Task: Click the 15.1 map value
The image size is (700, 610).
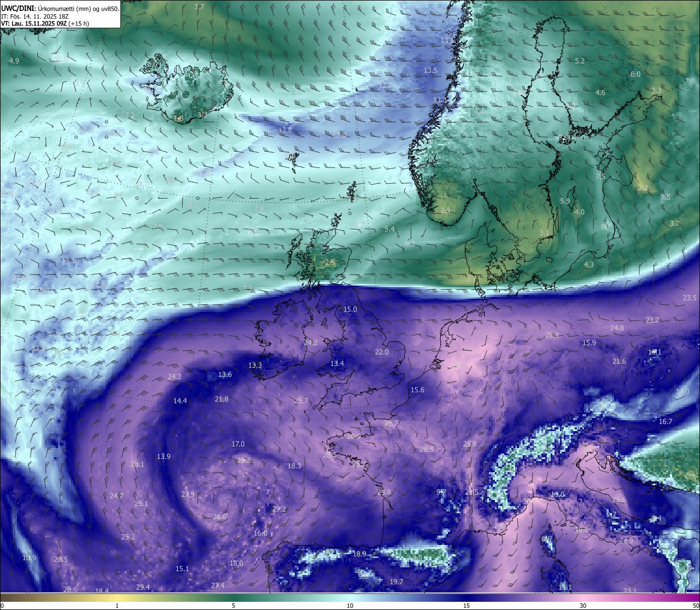Action: [182, 568]
